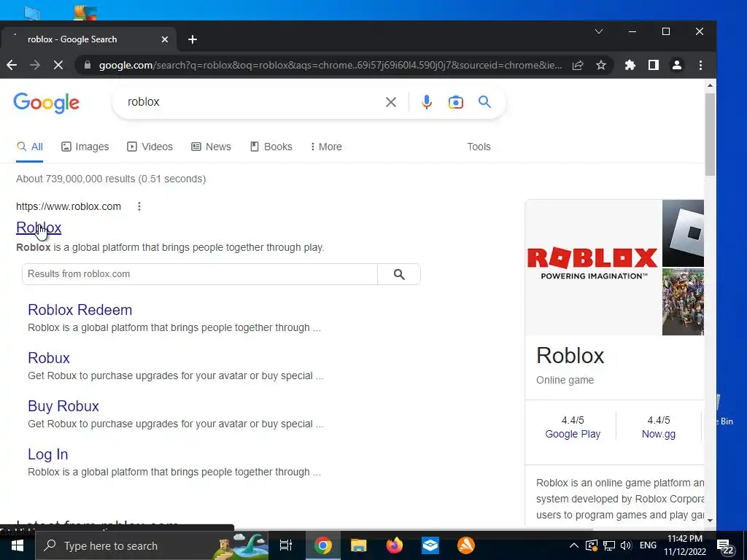Click the Results from roblox.com field
Viewport: 747px width, 560px height.
click(x=200, y=274)
